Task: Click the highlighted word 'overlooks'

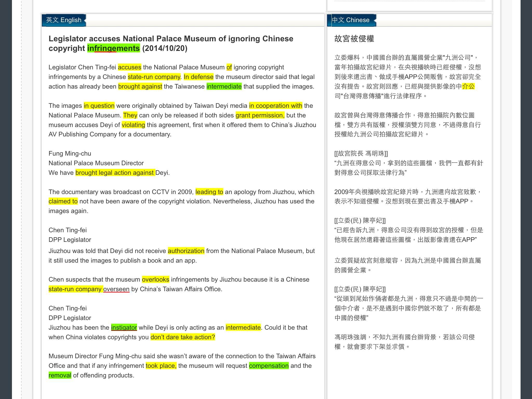Action: coord(156,280)
